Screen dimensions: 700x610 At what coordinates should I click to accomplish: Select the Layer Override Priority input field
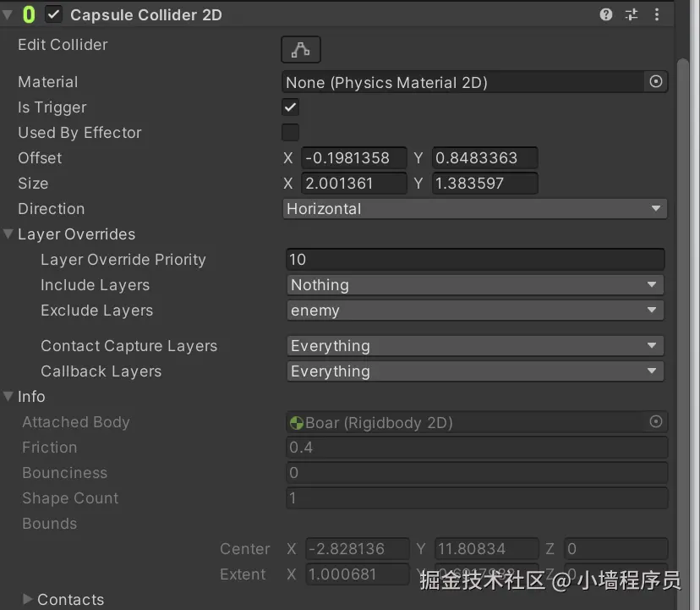(x=473, y=259)
